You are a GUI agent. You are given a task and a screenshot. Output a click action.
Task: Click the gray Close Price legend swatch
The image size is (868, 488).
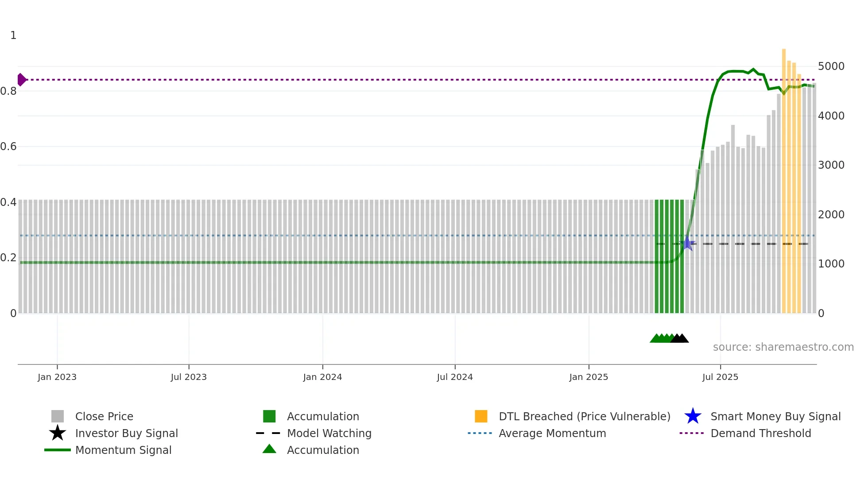[x=58, y=416]
